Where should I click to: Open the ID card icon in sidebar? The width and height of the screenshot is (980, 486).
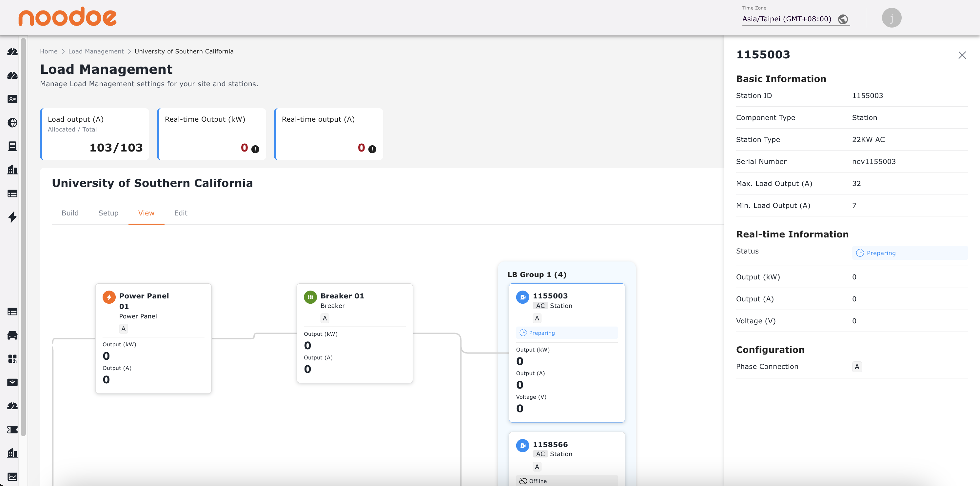pyautogui.click(x=12, y=99)
